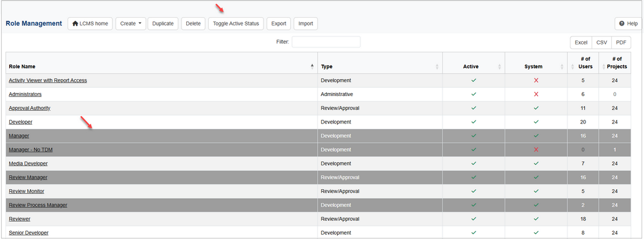Click Active checkmark in Activity Viewer row

tap(474, 80)
